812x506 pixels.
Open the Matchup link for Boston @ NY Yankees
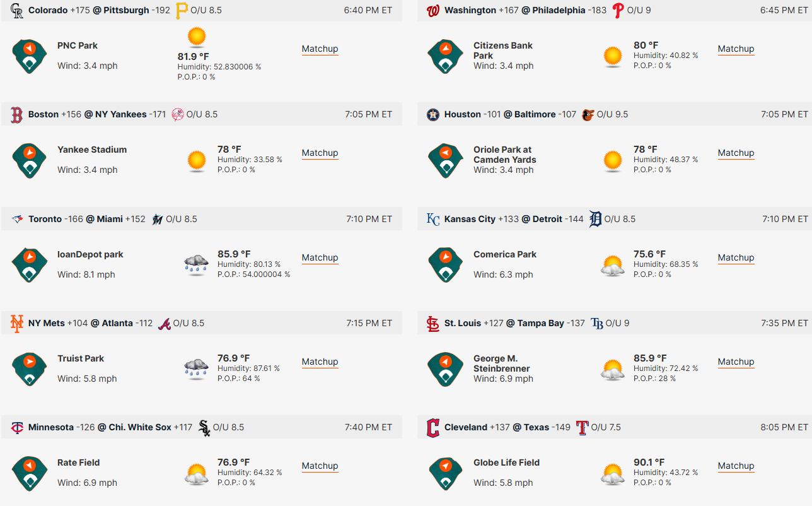point(320,153)
